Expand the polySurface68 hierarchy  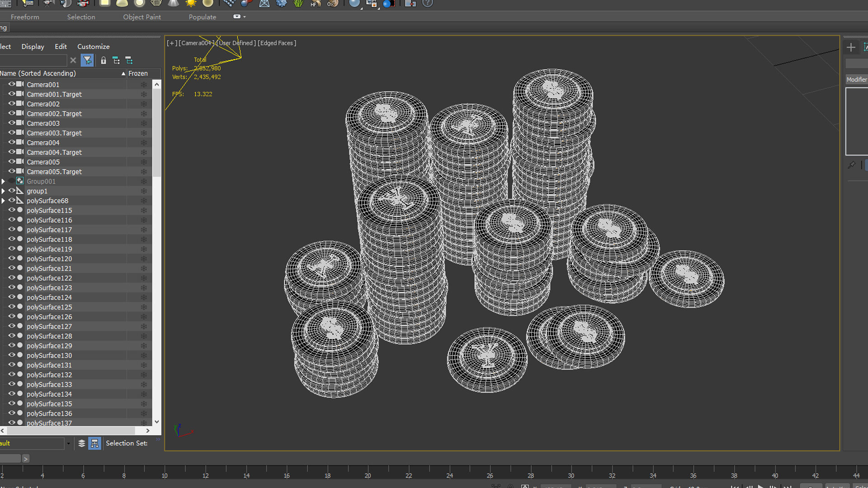pyautogui.click(x=3, y=201)
